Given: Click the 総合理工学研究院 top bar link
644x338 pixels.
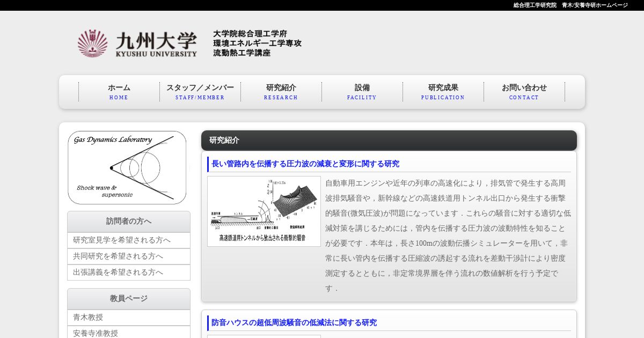Looking at the screenshot, I should pos(535,5).
